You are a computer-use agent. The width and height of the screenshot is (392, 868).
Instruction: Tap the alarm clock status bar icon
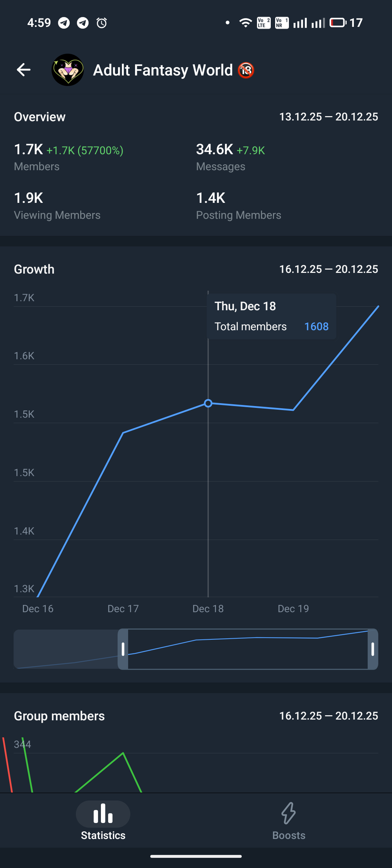tap(102, 23)
